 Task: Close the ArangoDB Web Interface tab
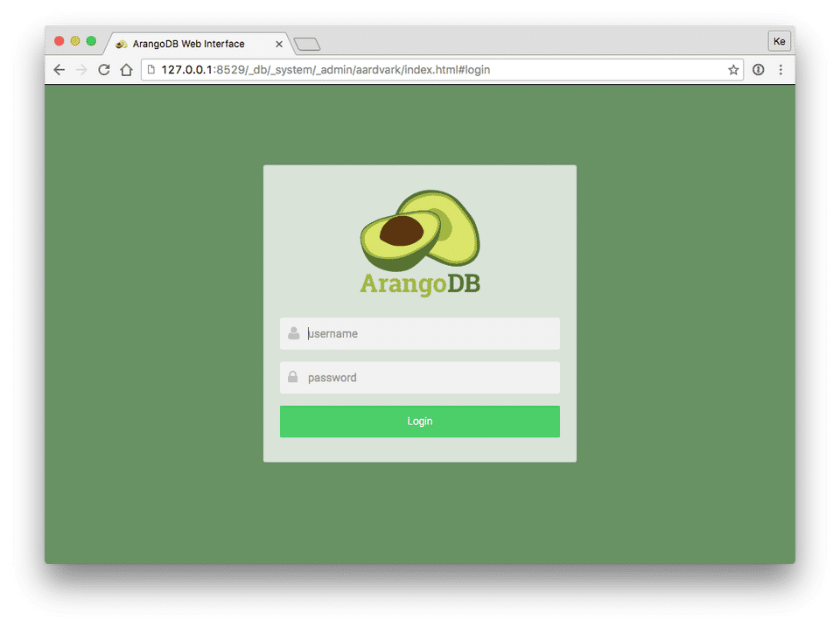click(x=278, y=44)
